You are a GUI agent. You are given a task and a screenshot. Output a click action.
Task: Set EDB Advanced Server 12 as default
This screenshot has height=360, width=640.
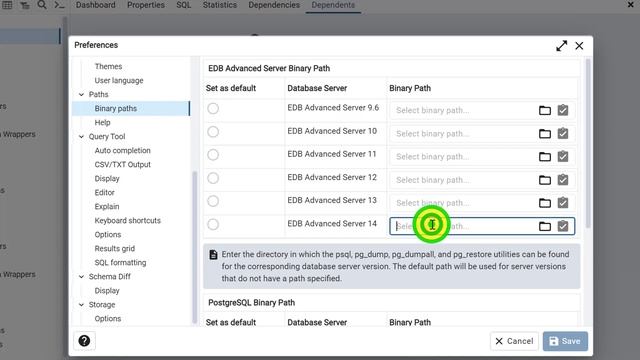[x=213, y=178]
